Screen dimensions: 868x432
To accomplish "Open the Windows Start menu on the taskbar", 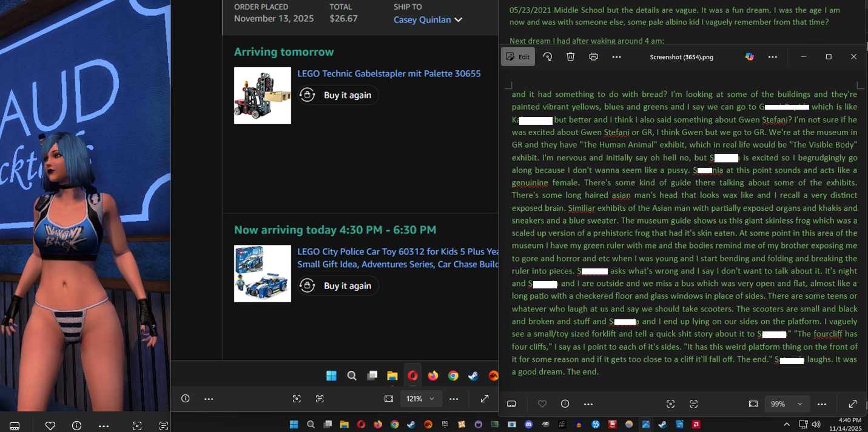I will tap(294, 425).
